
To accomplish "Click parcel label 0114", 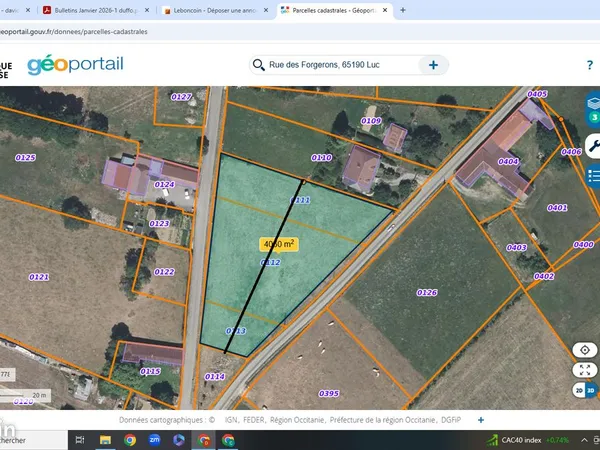I will coord(215,377).
